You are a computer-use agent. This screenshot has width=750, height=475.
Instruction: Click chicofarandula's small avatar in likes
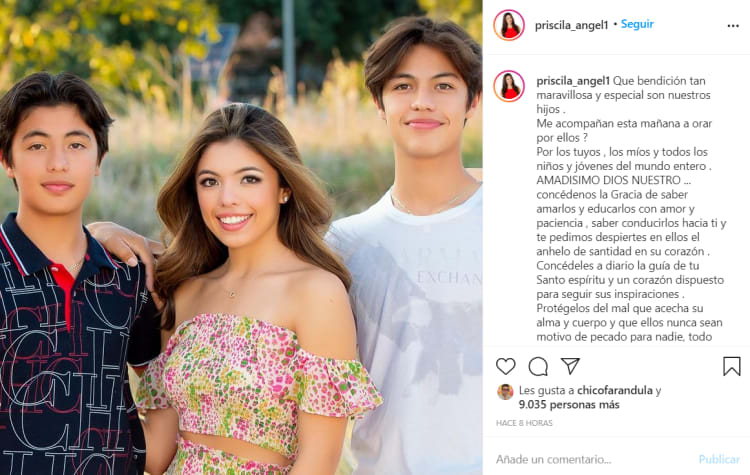click(x=505, y=392)
